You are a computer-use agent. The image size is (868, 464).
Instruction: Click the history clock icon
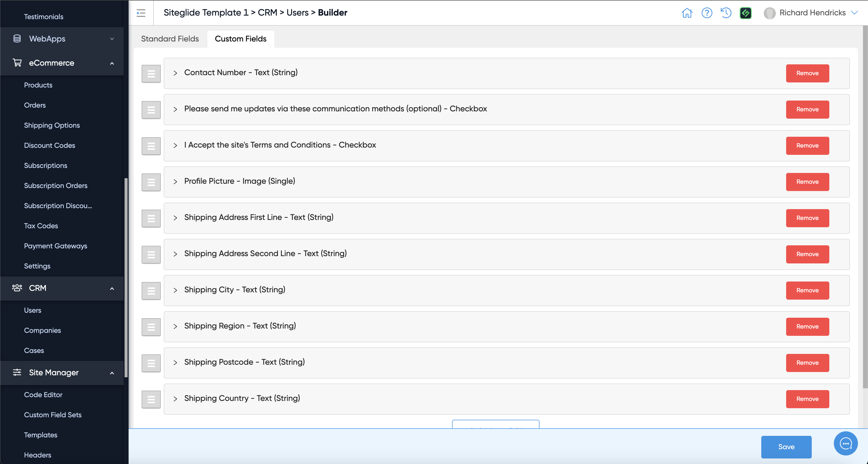(x=726, y=13)
